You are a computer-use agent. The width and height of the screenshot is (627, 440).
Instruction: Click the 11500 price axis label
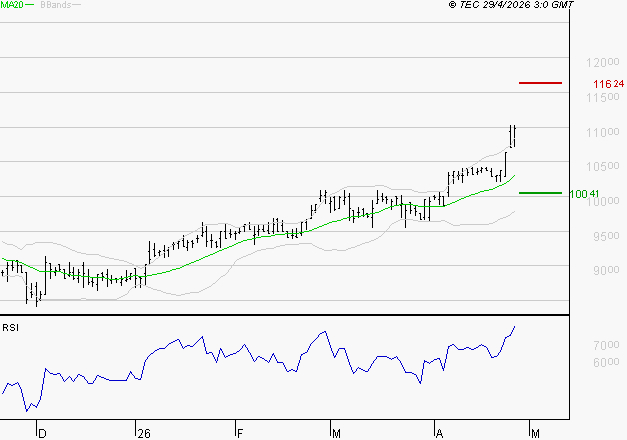603,97
